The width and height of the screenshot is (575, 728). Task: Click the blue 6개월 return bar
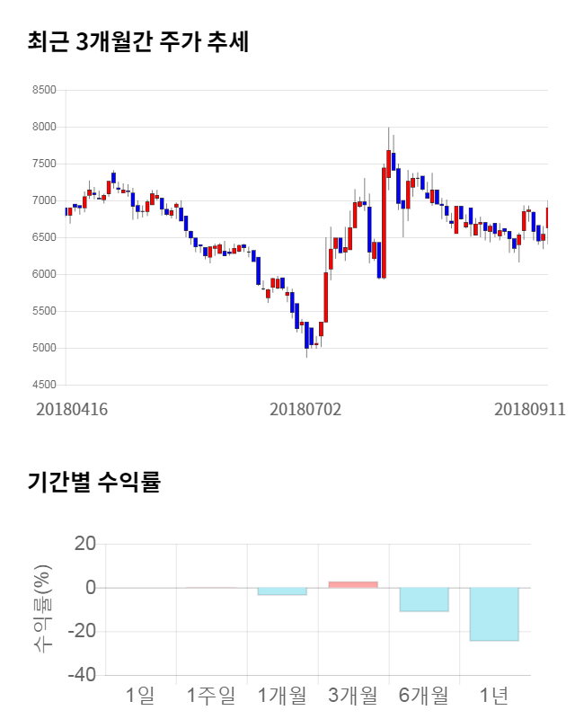424,599
